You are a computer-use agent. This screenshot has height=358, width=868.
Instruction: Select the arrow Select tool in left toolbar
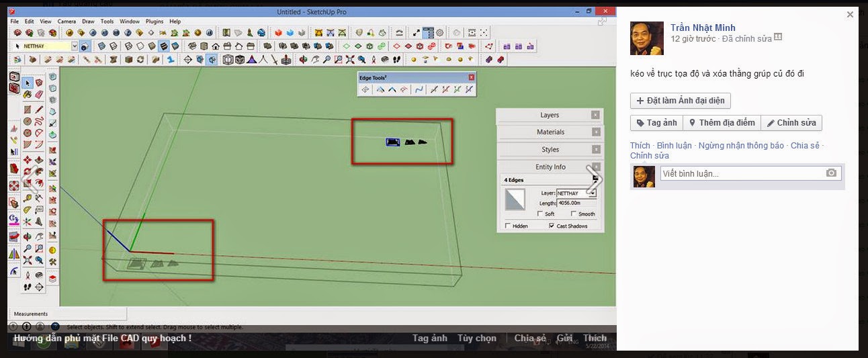pyautogui.click(x=28, y=83)
